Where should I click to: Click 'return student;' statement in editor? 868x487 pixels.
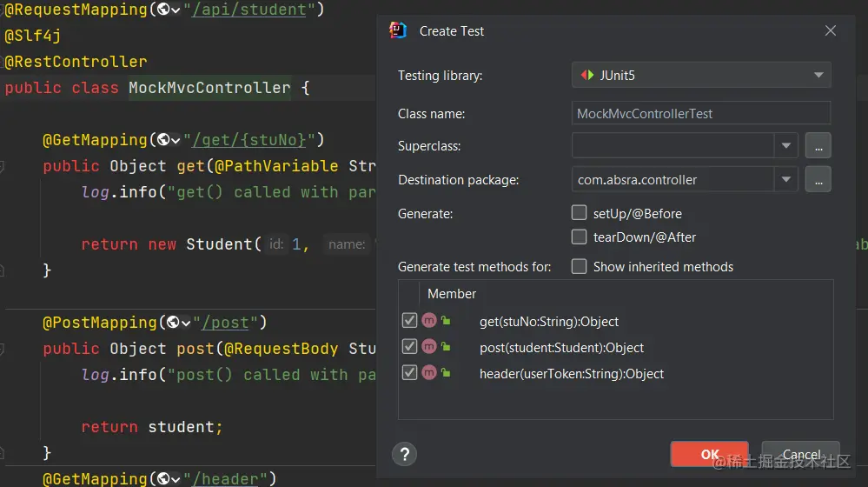[x=152, y=427]
